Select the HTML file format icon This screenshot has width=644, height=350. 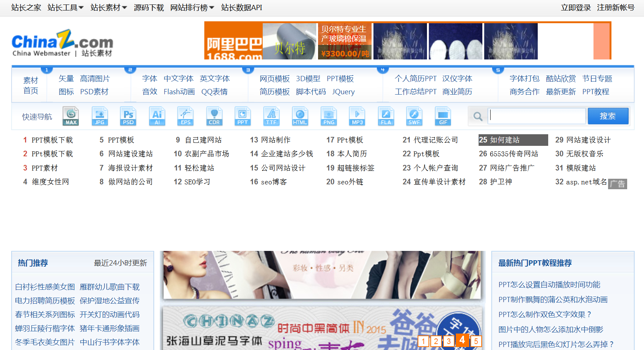click(x=300, y=116)
